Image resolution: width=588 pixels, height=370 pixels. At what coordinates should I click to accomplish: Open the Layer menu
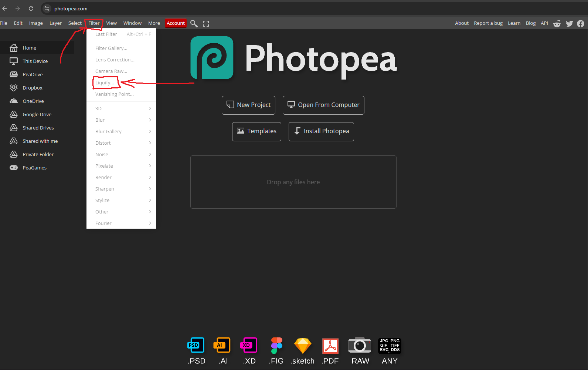pyautogui.click(x=55, y=23)
